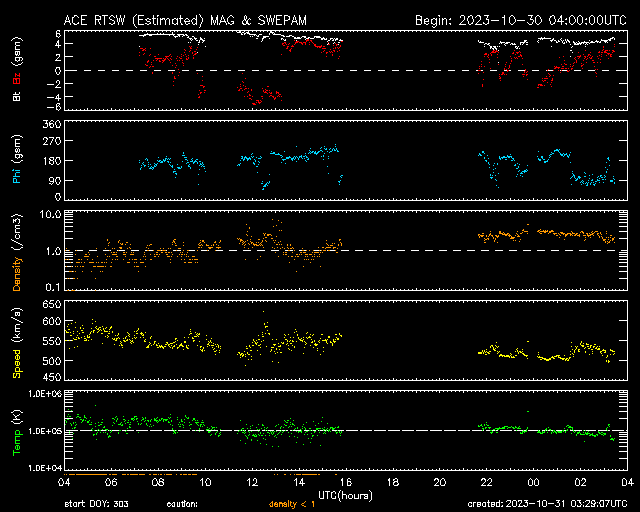Click the '500' tick on Speed axis
Screen dimensions: 640x512
52,361
